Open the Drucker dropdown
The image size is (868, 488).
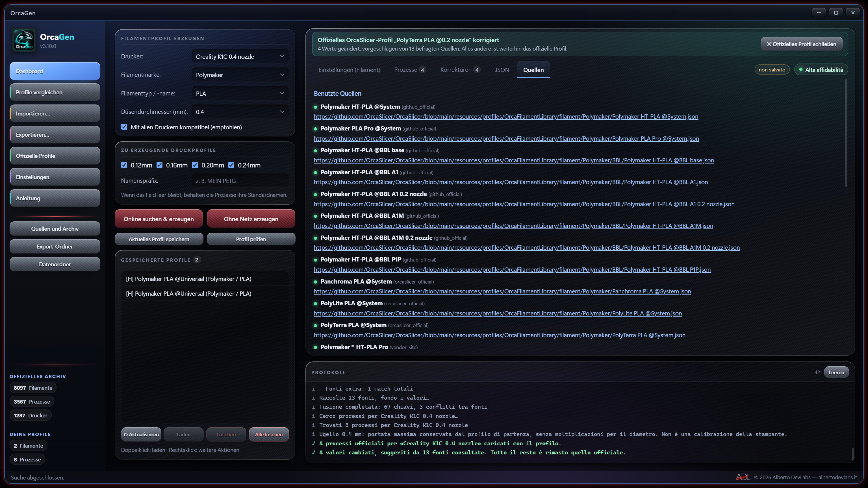pos(240,56)
